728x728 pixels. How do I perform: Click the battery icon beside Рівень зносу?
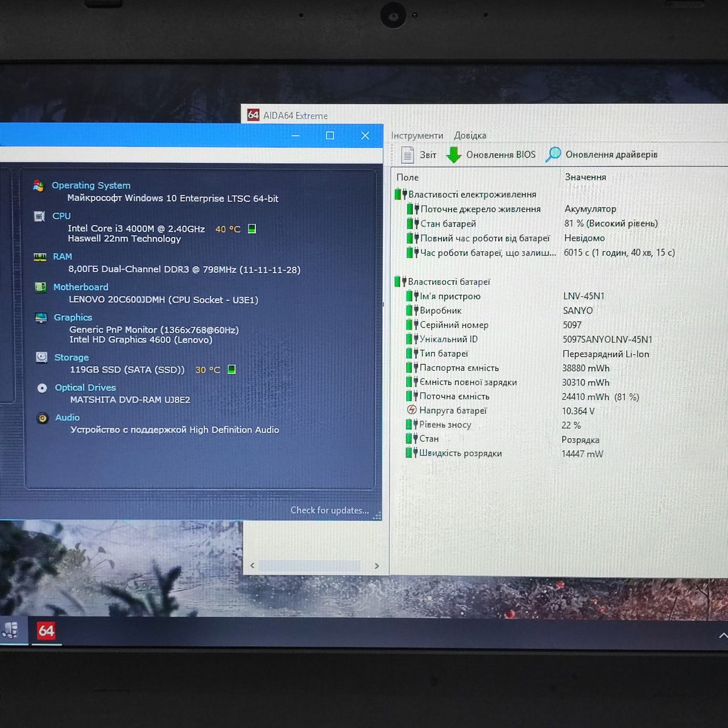tap(412, 424)
